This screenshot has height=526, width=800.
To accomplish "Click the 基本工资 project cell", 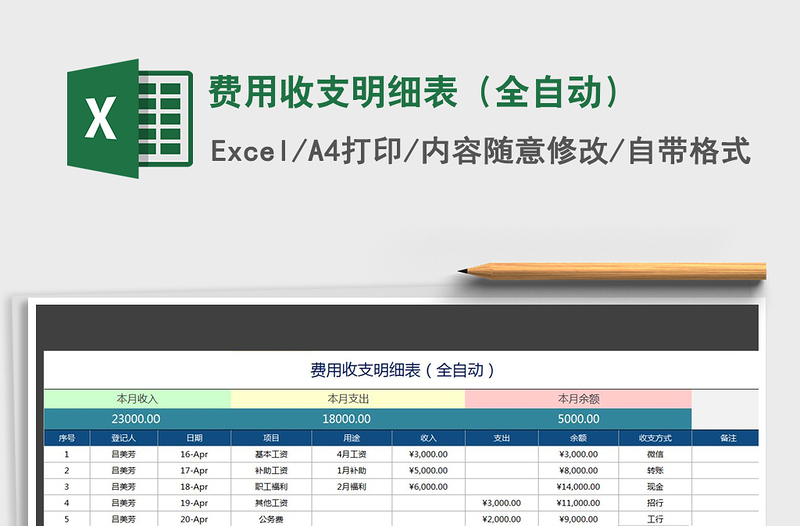I will click(271, 454).
